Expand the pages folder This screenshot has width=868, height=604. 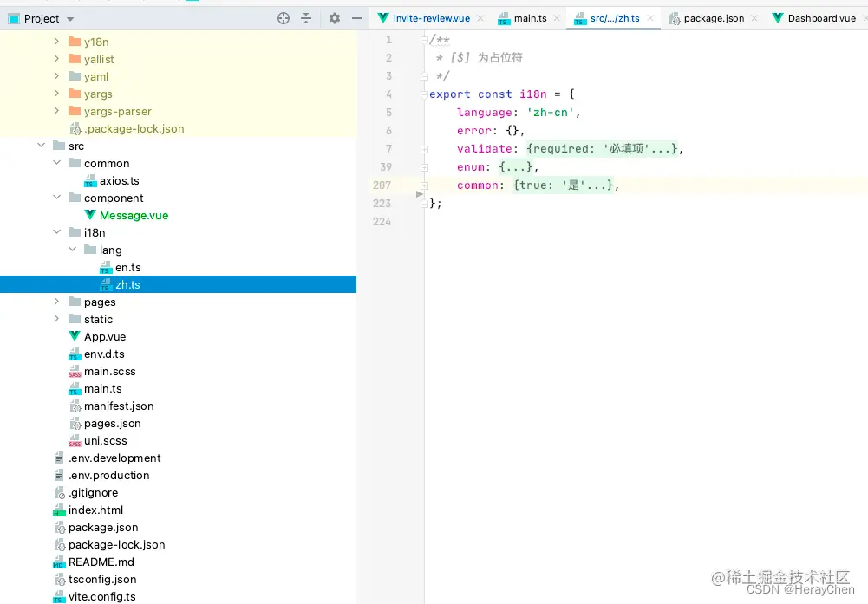tap(56, 302)
